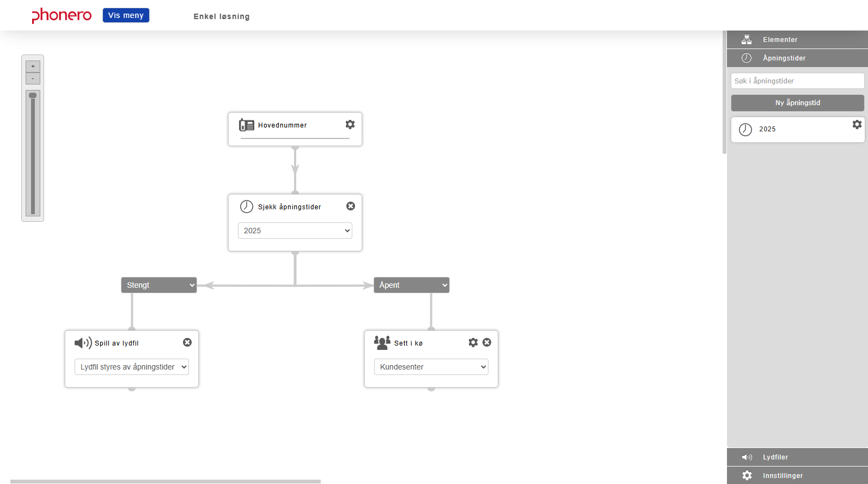This screenshot has height=484, width=868.
Task: Click the speaker icon on Spill av lydfil
Action: pos(83,343)
